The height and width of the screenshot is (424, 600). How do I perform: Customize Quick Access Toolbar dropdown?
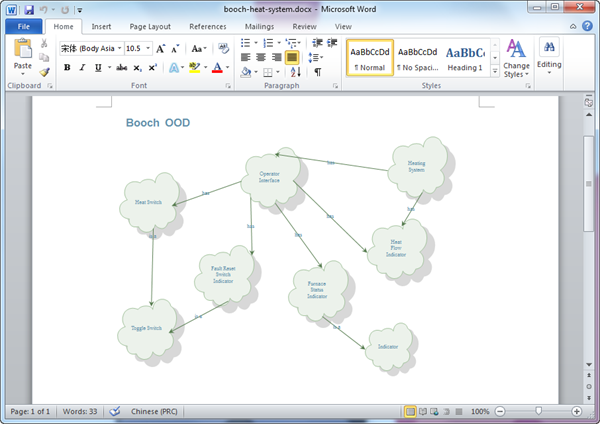click(80, 10)
